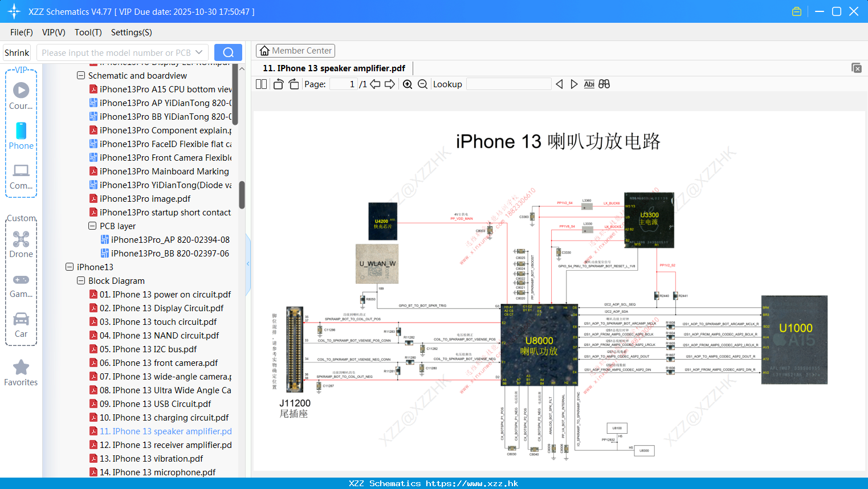Rotate the page clockwise
868x489 pixels.
(x=294, y=84)
